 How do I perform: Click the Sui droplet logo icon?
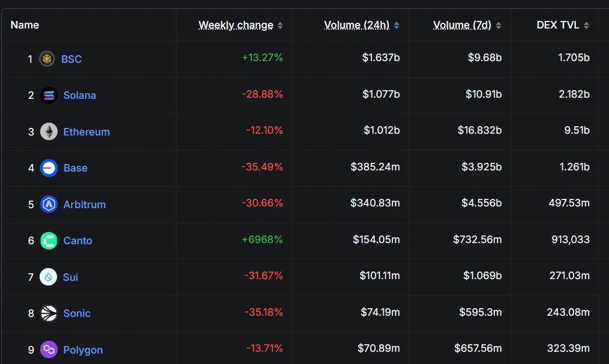point(48,277)
